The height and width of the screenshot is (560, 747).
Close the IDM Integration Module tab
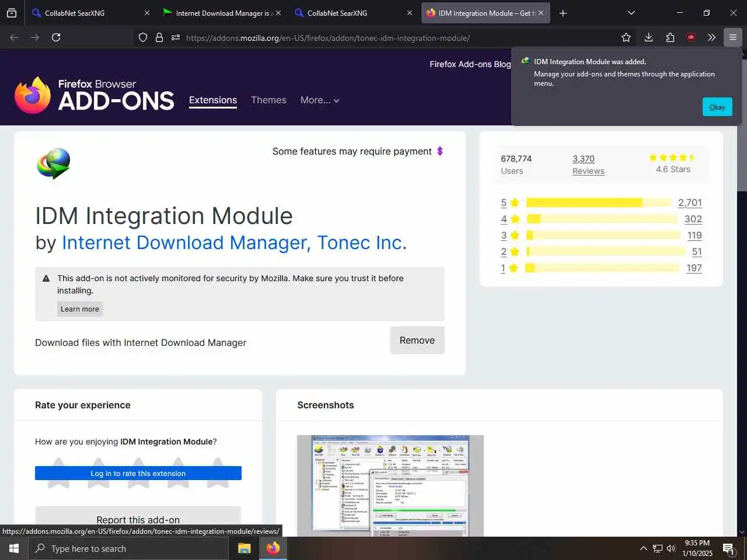point(541,13)
